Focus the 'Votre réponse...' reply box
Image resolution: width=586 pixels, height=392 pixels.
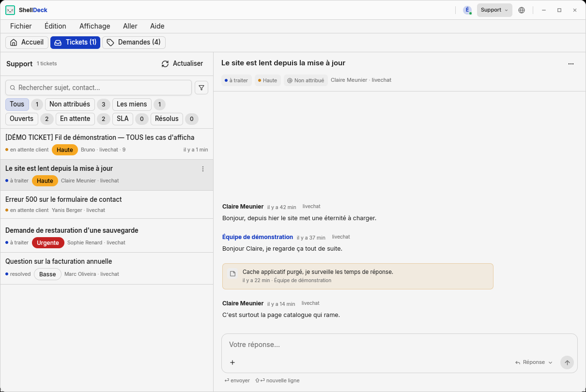pyautogui.click(x=400, y=345)
